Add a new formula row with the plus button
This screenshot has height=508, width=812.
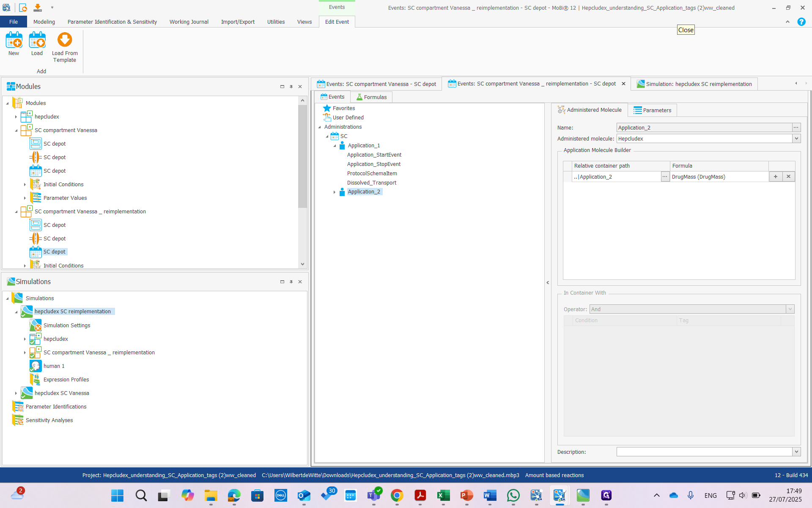(x=775, y=177)
